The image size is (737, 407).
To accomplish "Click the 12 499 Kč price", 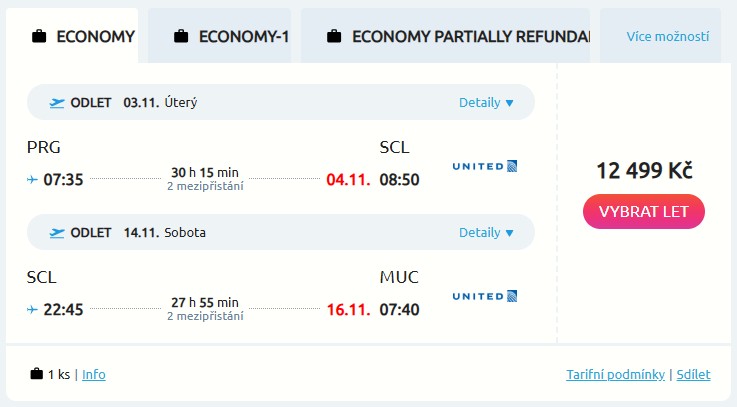I will click(x=644, y=171).
